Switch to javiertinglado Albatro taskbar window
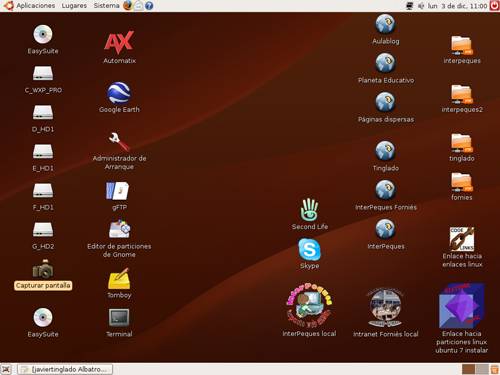 (65, 369)
